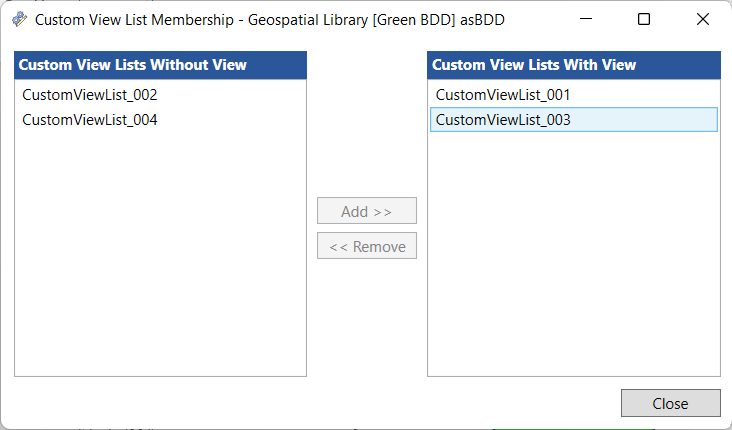732x430 pixels.
Task: Click empty space in Without View list
Action: click(160, 260)
